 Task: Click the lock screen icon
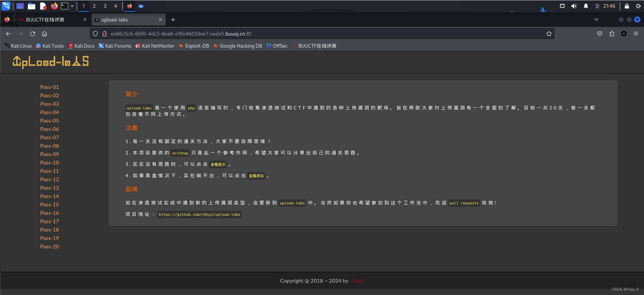(x=627, y=6)
